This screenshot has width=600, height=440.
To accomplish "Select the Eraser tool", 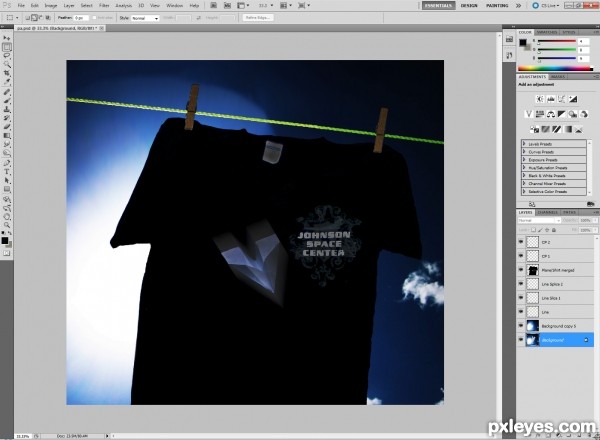I will pyautogui.click(x=7, y=127).
